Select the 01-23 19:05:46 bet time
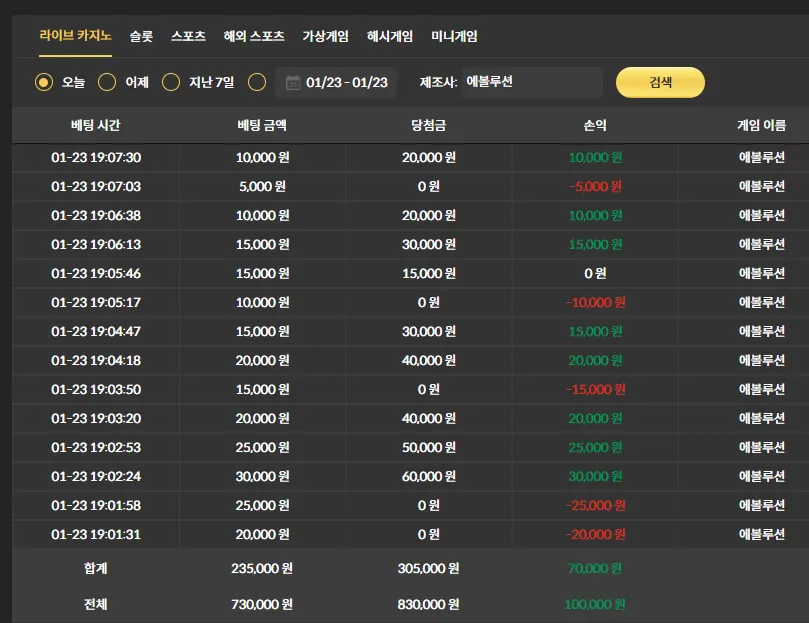The width and height of the screenshot is (809, 623). [x=96, y=273]
